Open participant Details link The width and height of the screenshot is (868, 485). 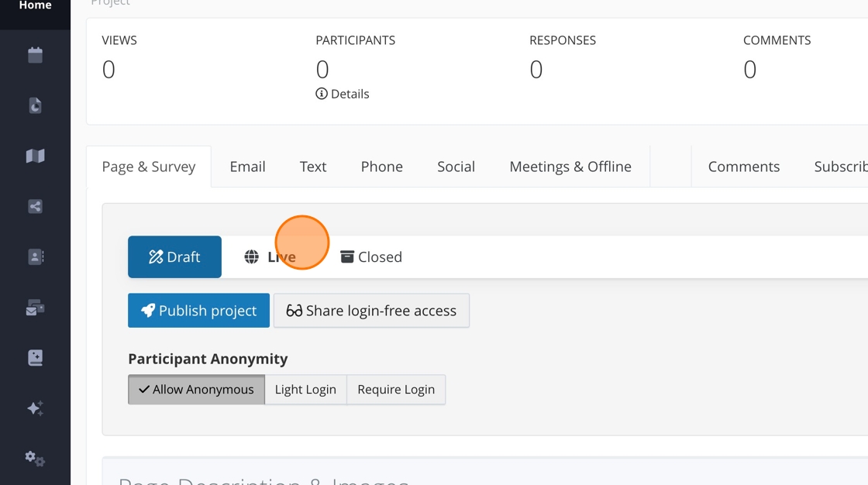(343, 94)
